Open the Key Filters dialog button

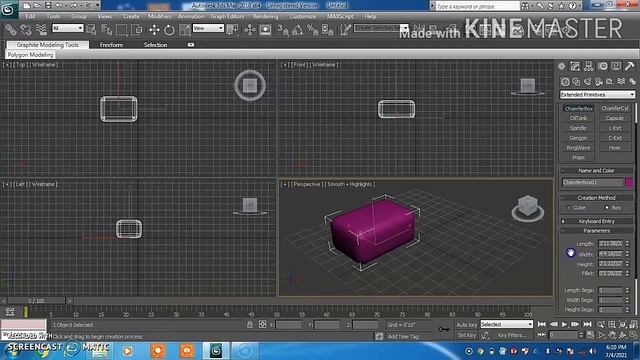[512, 335]
